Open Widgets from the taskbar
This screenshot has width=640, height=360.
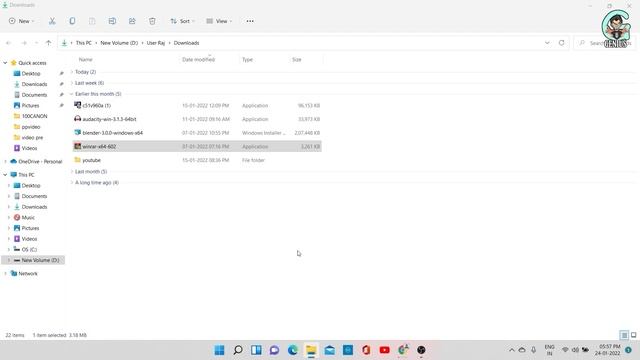[256, 350]
